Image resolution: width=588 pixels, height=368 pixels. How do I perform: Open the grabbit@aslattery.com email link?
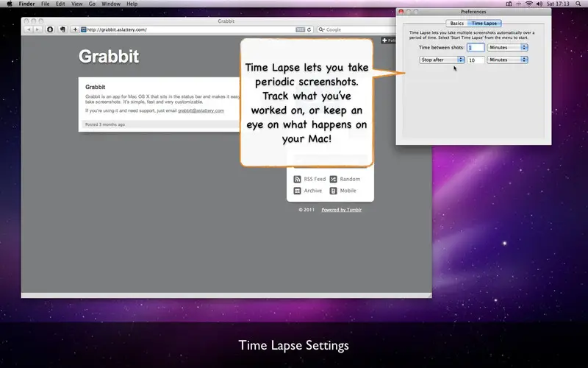[201, 111]
